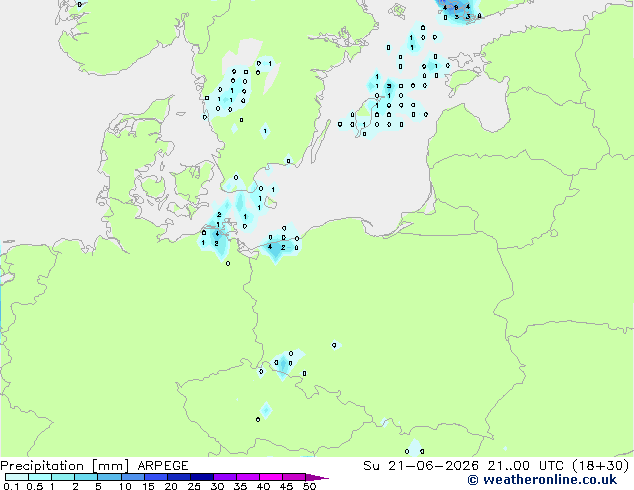634x490 pixels.
Task: Click the '21..00 UTC' time text
Action: 525,466
